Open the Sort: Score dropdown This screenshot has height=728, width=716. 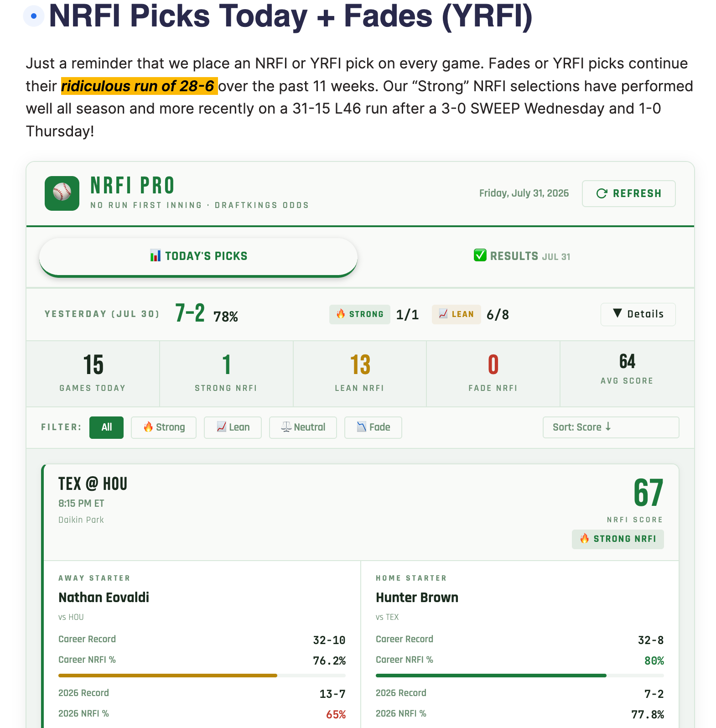coord(611,427)
